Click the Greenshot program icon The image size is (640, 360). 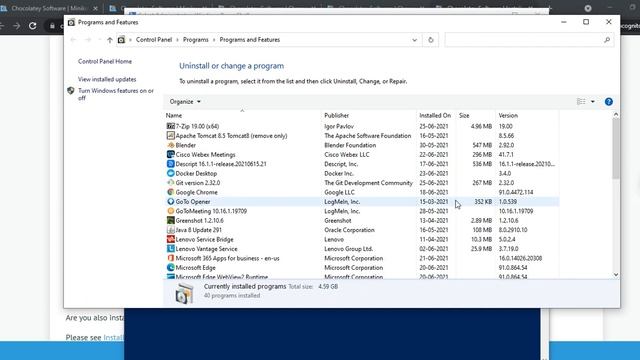pos(171,220)
